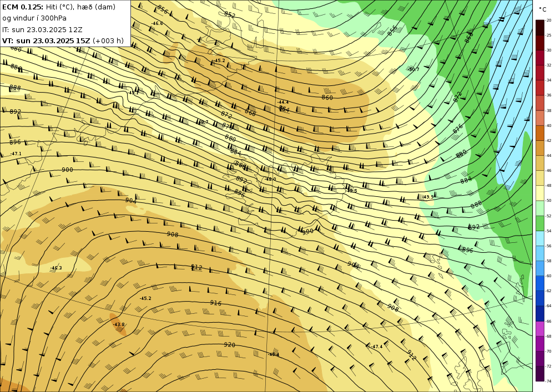Pick the light cyan swatch between -54 and -56
The width and height of the screenshot is (555, 392).
click(x=540, y=238)
